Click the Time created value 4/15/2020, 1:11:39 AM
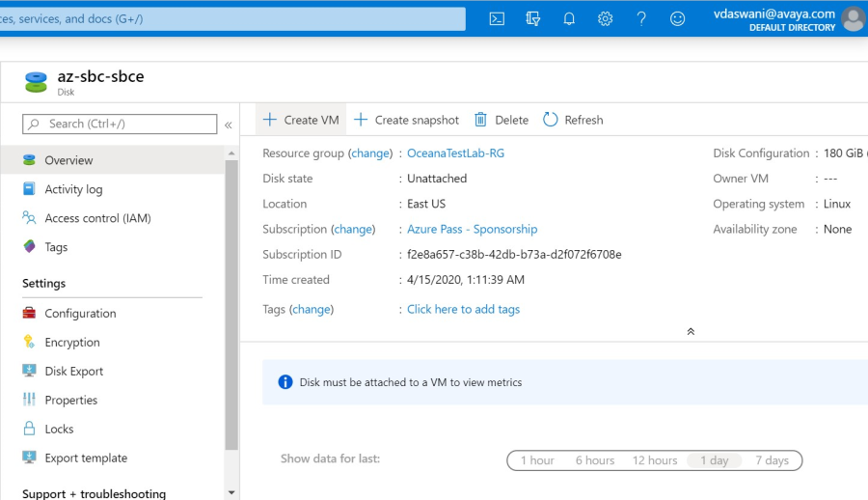This screenshot has height=500, width=868. click(466, 280)
